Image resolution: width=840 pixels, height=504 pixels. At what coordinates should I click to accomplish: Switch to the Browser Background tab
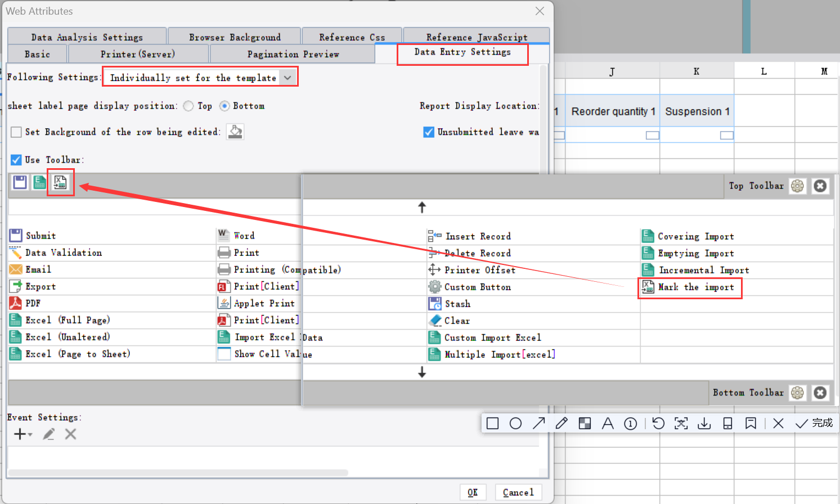click(x=234, y=36)
